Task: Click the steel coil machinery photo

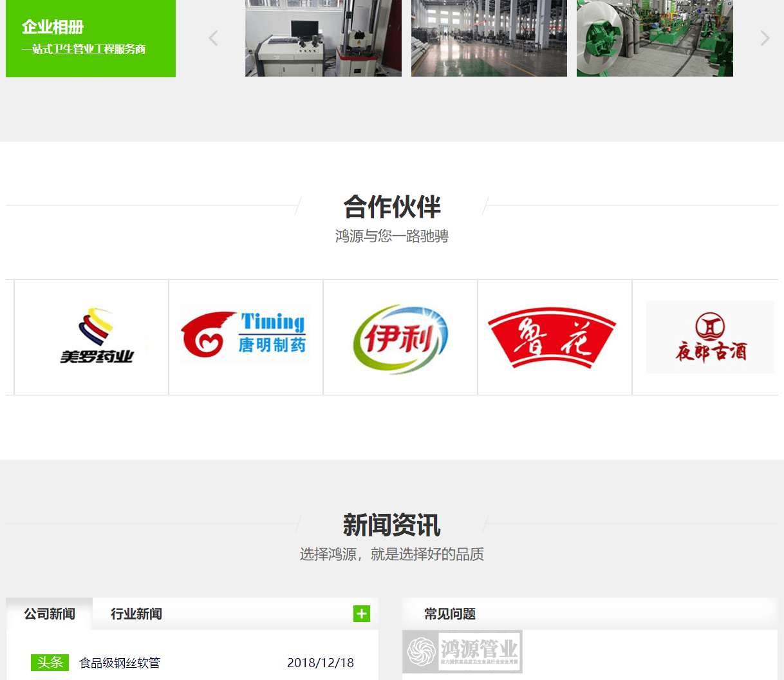Action: coord(655,38)
